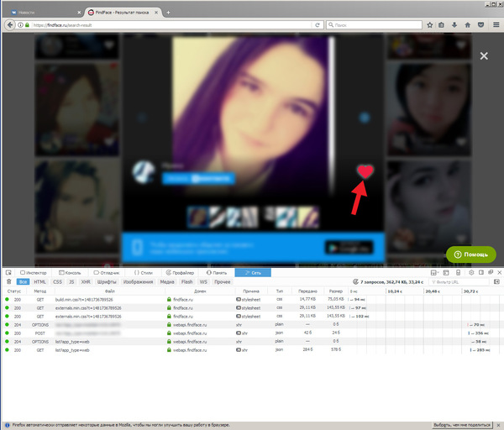Sort requests by Размер column header

pos(335,291)
